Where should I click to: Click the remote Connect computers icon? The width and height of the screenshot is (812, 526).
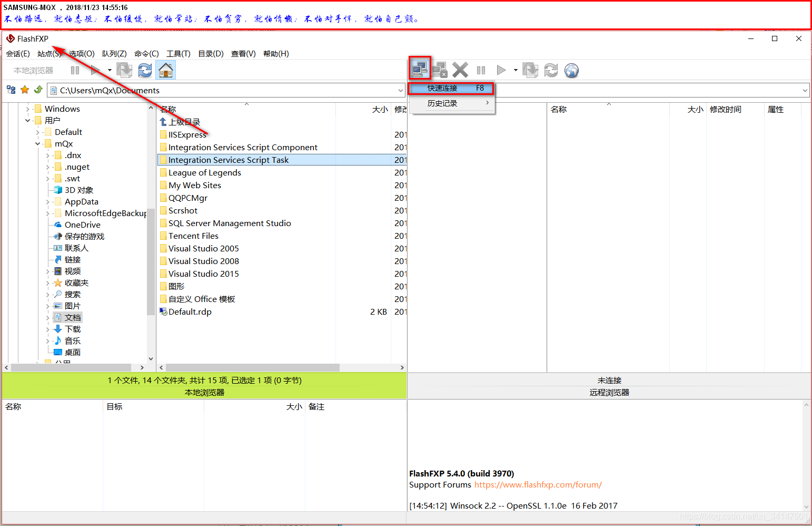pyautogui.click(x=420, y=69)
